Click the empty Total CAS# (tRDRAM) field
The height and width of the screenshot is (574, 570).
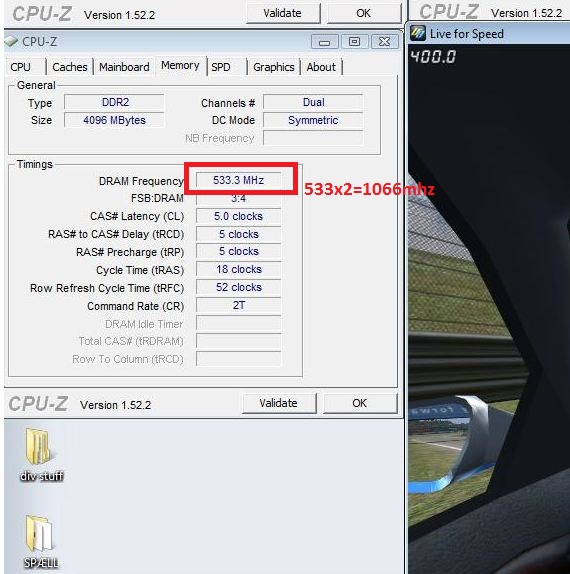[239, 341]
